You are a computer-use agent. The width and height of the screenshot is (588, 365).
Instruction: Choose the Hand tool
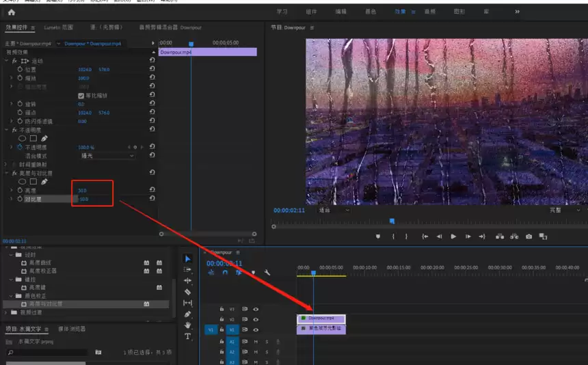tap(188, 325)
